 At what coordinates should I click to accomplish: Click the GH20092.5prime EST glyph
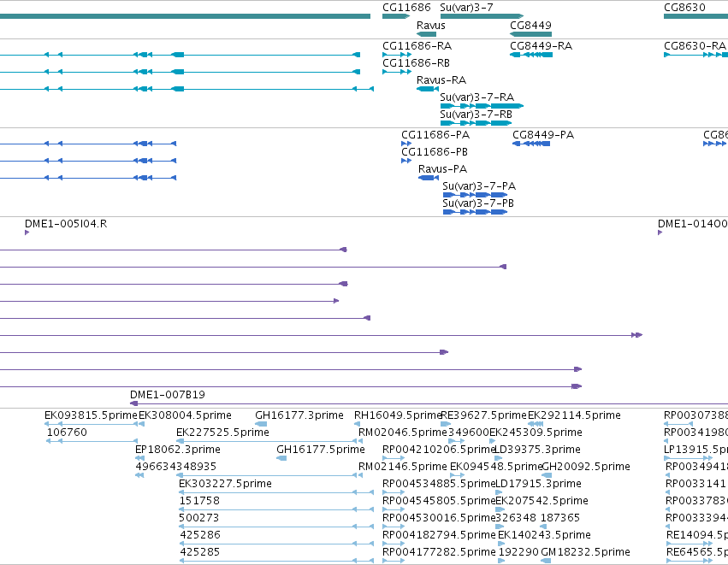(x=547, y=475)
